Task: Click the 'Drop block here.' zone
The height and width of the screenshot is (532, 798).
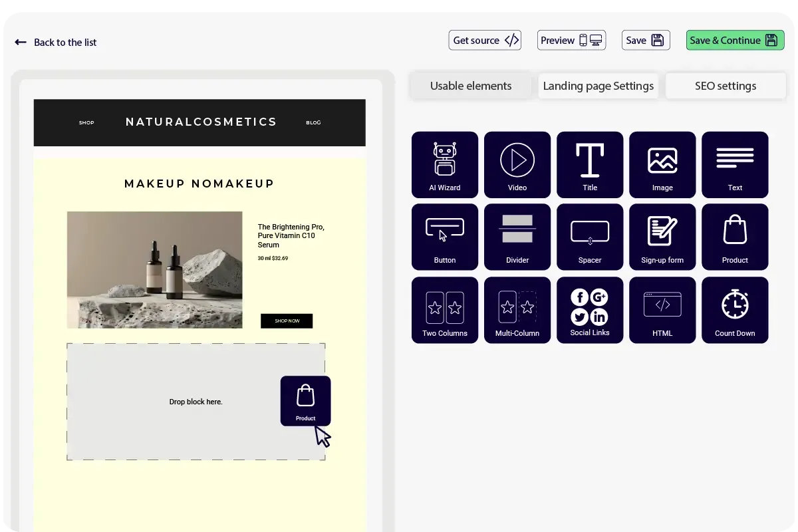Action: click(196, 402)
